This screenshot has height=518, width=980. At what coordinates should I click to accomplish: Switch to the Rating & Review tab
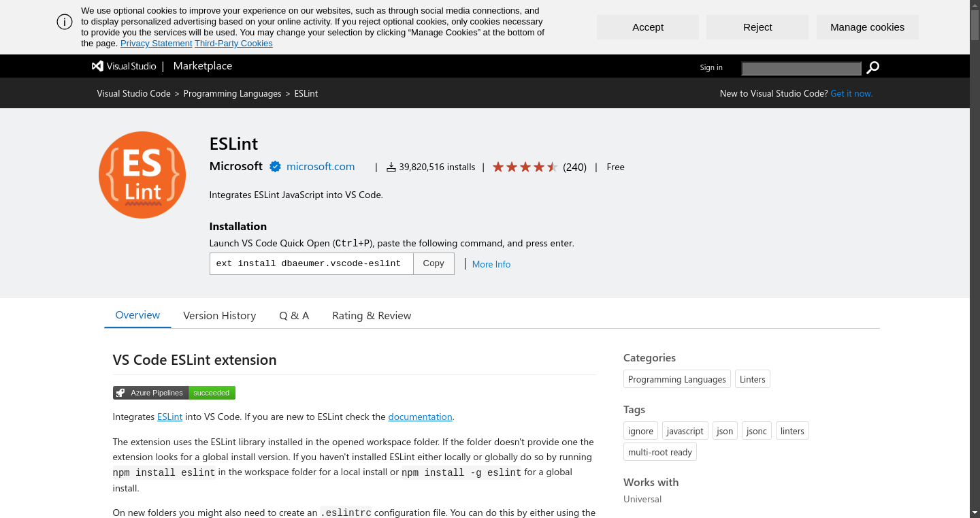[372, 316]
